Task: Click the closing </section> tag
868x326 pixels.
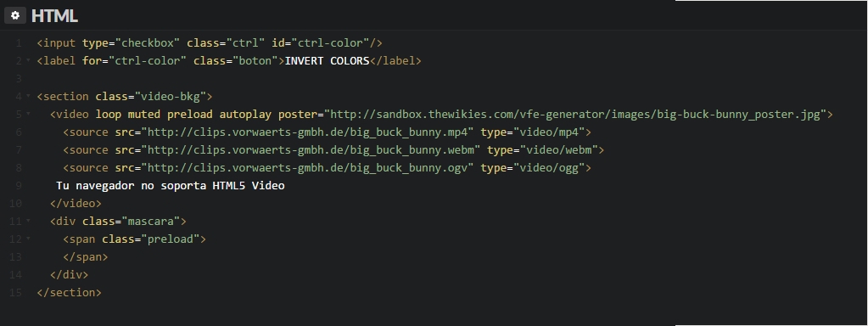Action: pyautogui.click(x=70, y=292)
